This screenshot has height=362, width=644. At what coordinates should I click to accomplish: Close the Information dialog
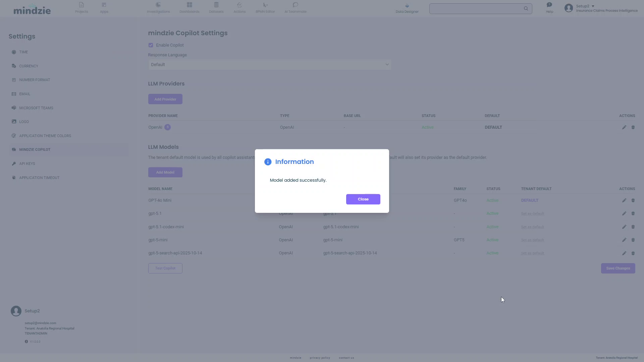pyautogui.click(x=363, y=199)
